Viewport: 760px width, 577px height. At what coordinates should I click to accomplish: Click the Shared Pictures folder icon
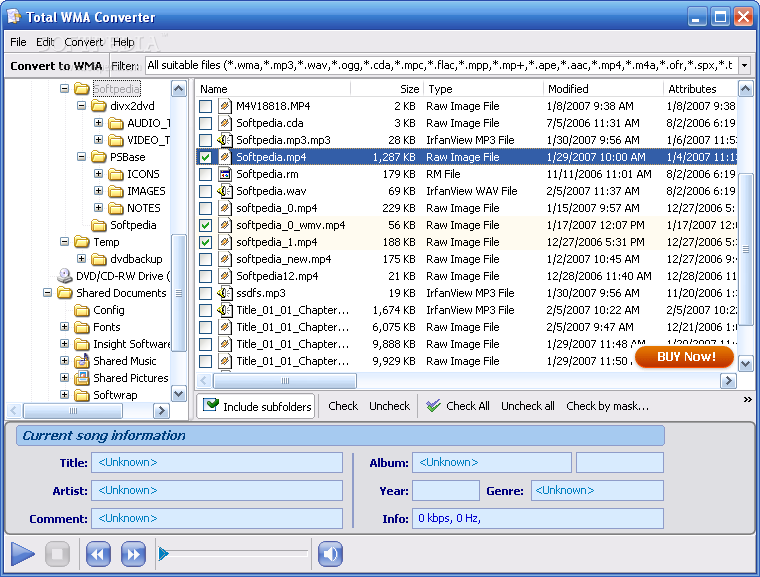(82, 378)
